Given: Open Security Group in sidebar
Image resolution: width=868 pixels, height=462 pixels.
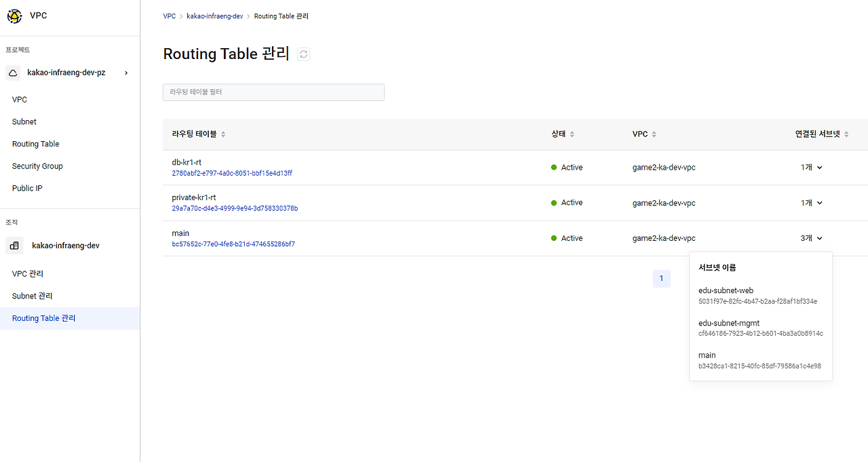Looking at the screenshot, I should tap(37, 166).
